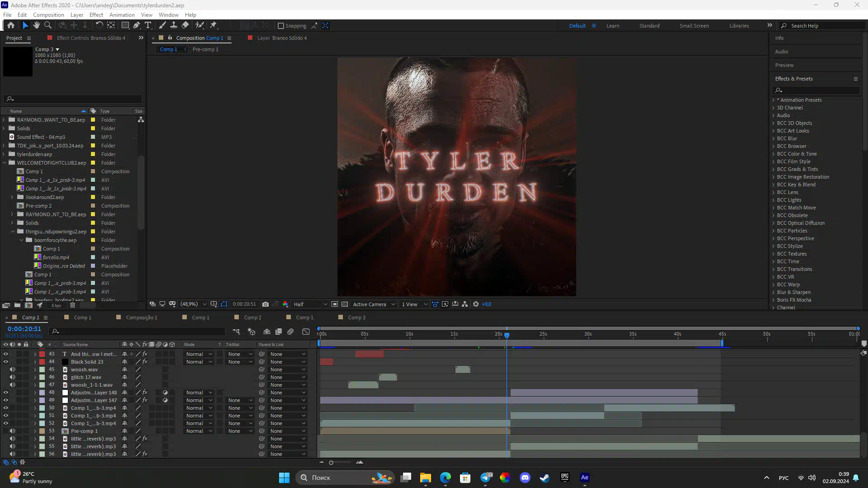The image size is (868, 488).
Task: Click Pre-comp 1 in composition breadcrumb
Action: tap(205, 49)
